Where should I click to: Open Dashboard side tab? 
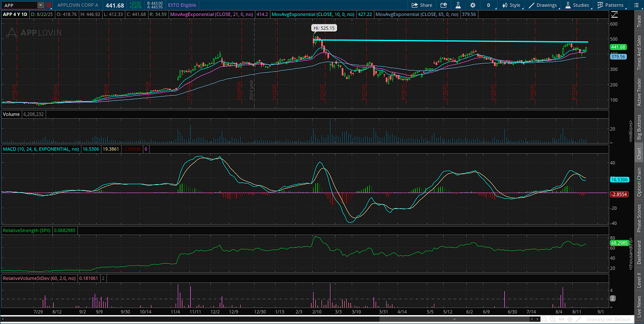coord(639,252)
